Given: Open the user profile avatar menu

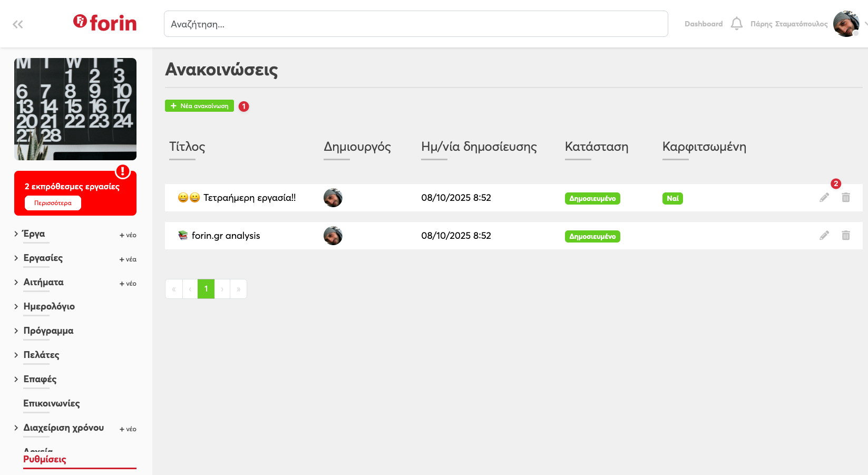Looking at the screenshot, I should (846, 24).
